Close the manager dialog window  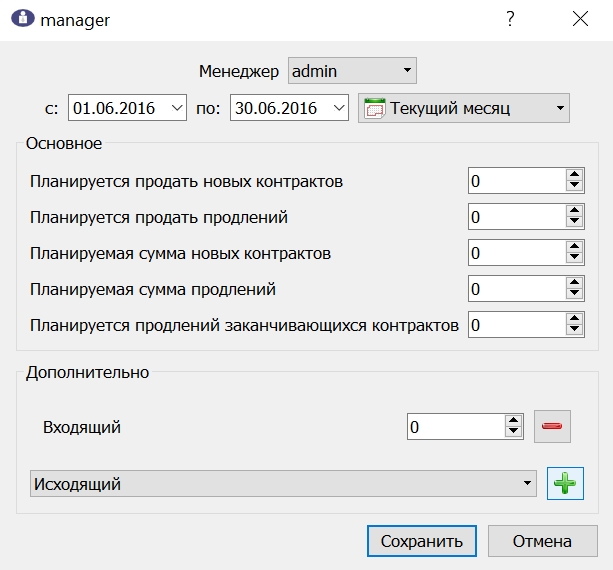(x=580, y=18)
